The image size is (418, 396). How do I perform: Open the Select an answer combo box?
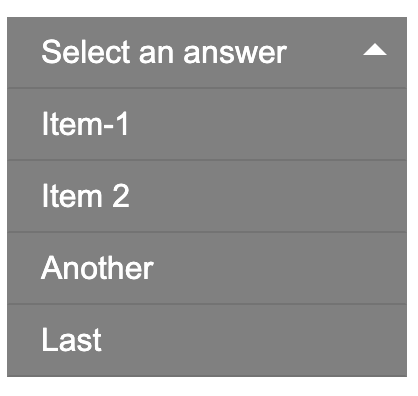(207, 53)
